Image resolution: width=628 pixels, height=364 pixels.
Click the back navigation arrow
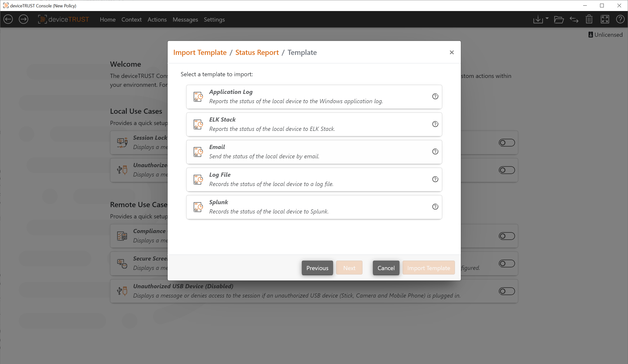click(x=8, y=19)
